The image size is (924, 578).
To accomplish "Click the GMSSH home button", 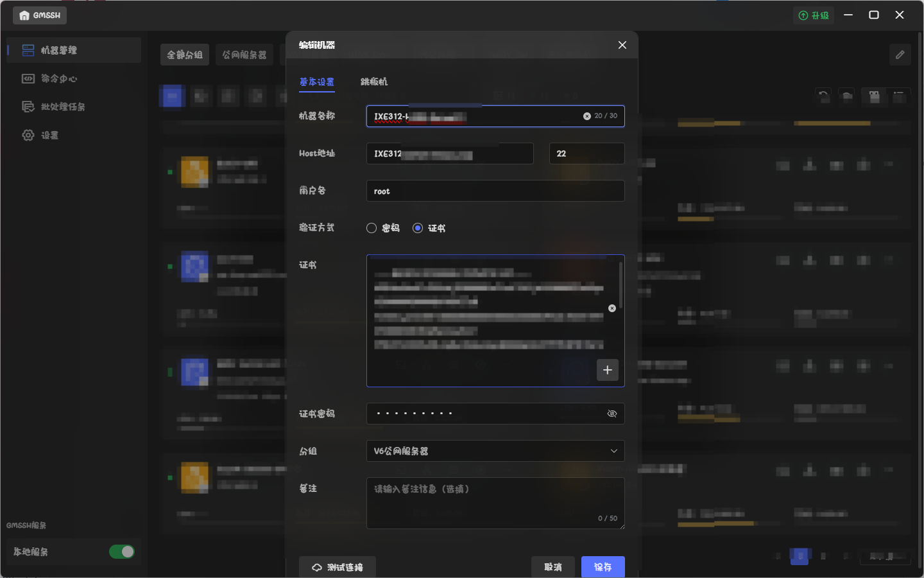I will pyautogui.click(x=40, y=15).
